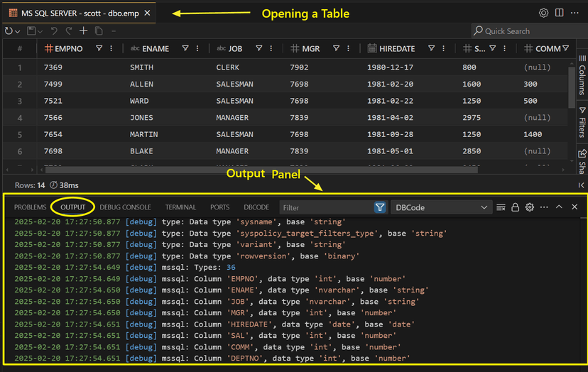Sort by the EMPNO column header
The width and height of the screenshot is (588, 372).
point(69,49)
